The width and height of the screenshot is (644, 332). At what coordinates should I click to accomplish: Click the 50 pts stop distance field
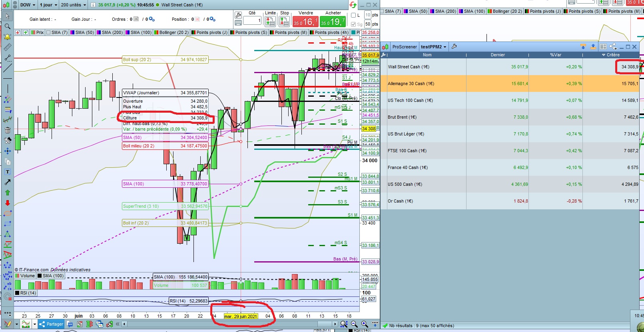[368, 24]
